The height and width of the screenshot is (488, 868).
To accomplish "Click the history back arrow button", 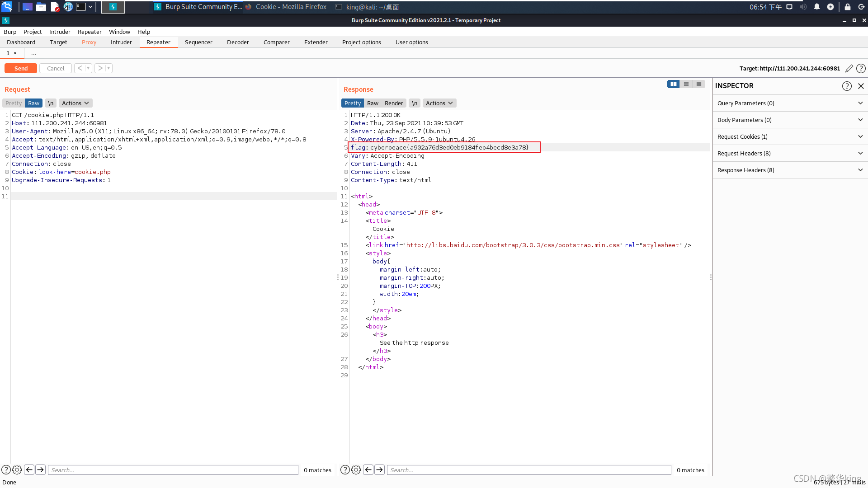I will (x=80, y=68).
